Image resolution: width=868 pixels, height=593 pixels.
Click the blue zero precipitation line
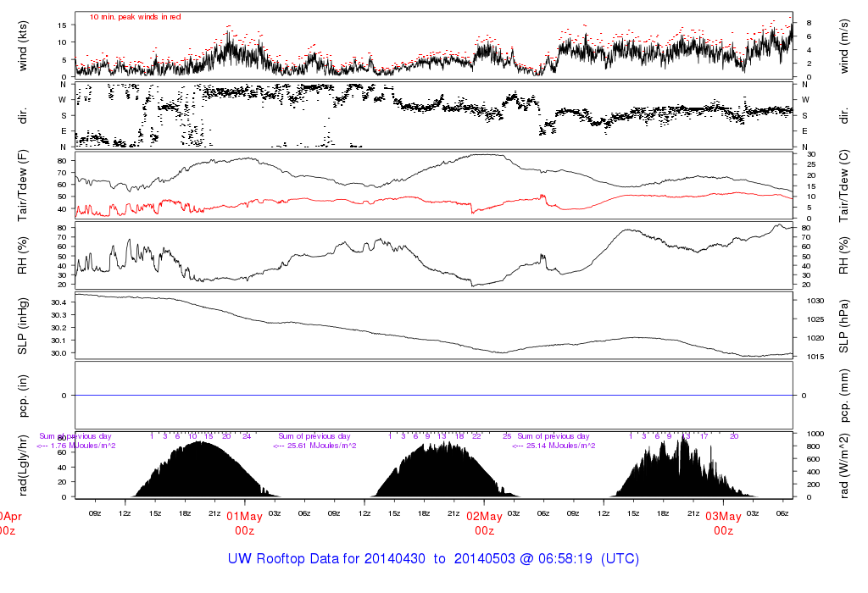click(x=433, y=396)
